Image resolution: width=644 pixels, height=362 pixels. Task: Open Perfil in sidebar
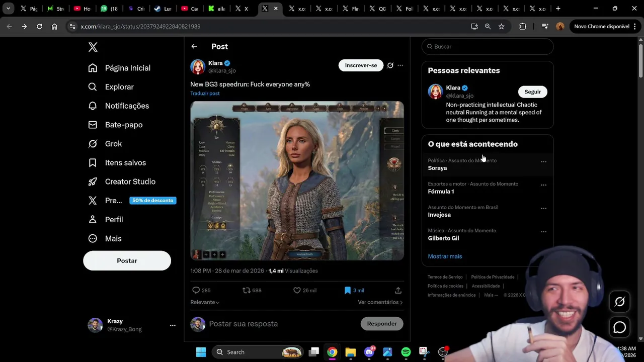pos(106,220)
